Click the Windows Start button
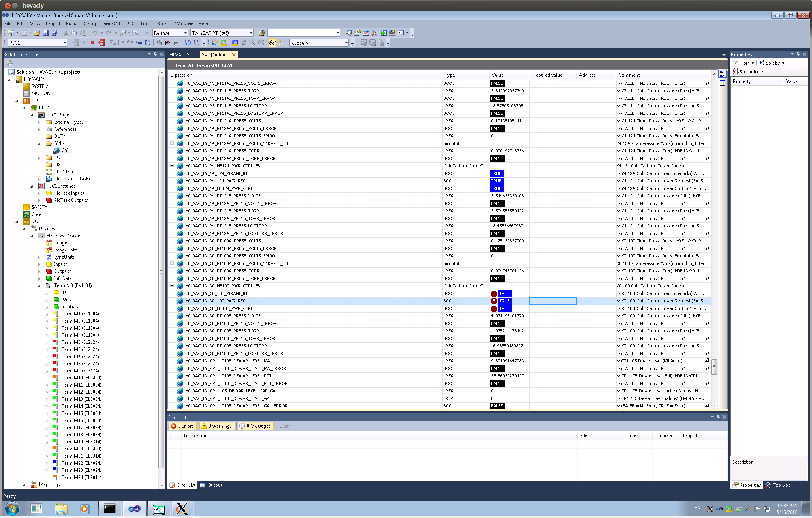Viewport: 812px width, 518px height. pos(12,509)
